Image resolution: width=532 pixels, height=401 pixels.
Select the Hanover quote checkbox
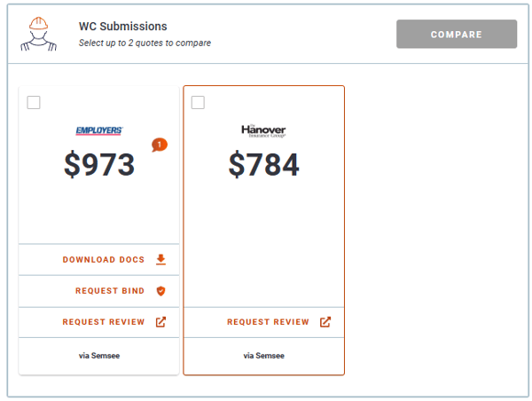coord(198,103)
